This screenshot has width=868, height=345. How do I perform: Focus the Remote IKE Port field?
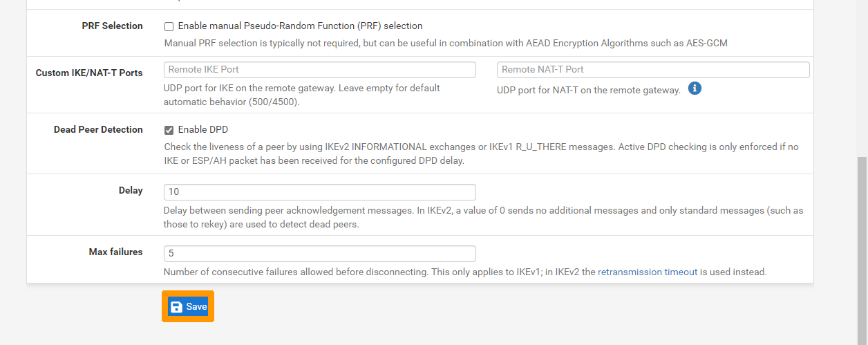point(319,70)
